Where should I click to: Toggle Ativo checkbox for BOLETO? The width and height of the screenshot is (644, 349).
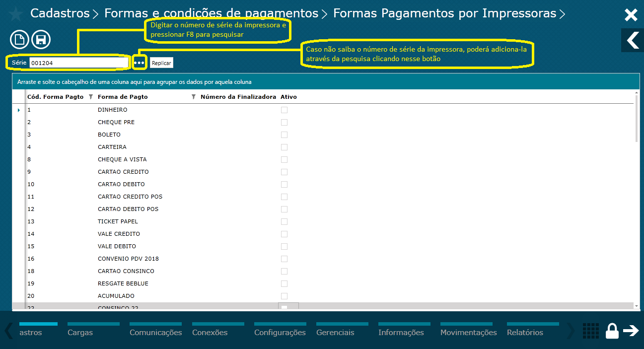(x=284, y=135)
